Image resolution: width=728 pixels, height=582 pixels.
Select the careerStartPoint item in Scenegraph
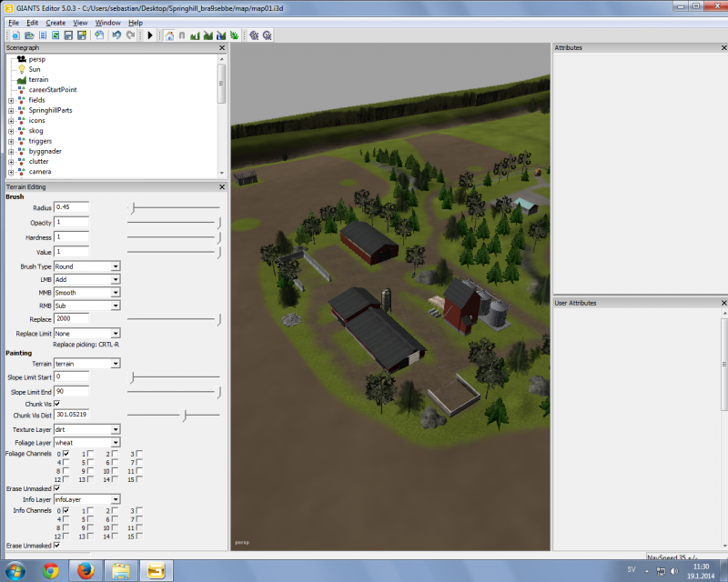point(52,90)
